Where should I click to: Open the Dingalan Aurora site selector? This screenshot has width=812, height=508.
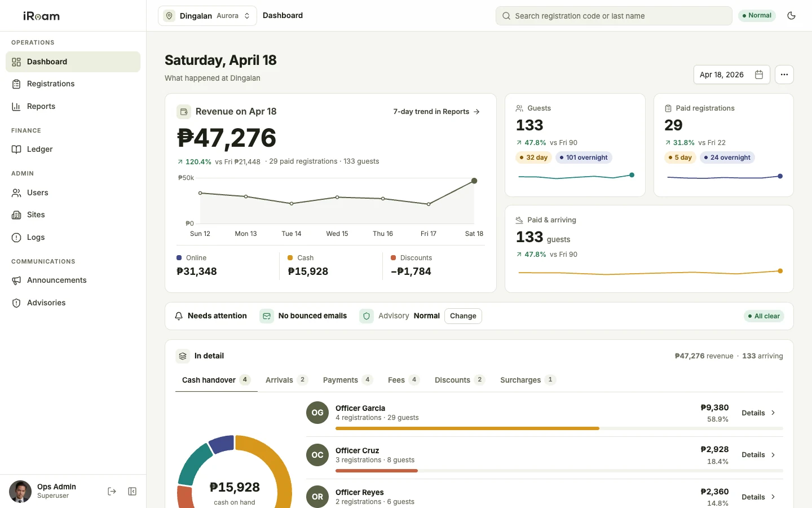207,16
